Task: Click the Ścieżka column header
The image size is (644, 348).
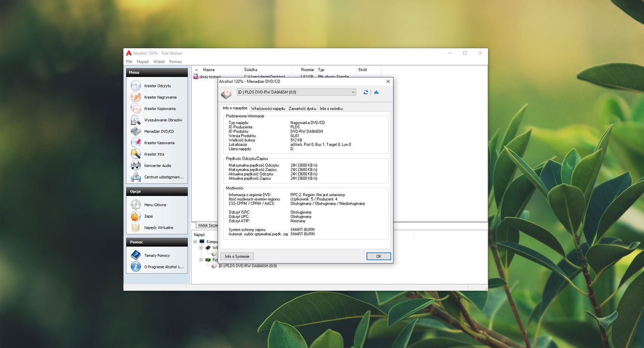Action: coord(267,70)
